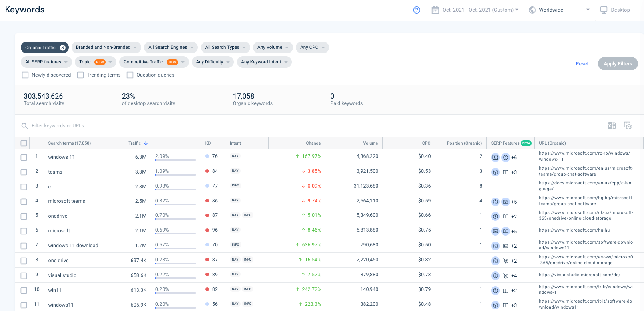This screenshot has width=644, height=311.
Task: Open Any CPC filter dropdown
Action: [x=313, y=47]
